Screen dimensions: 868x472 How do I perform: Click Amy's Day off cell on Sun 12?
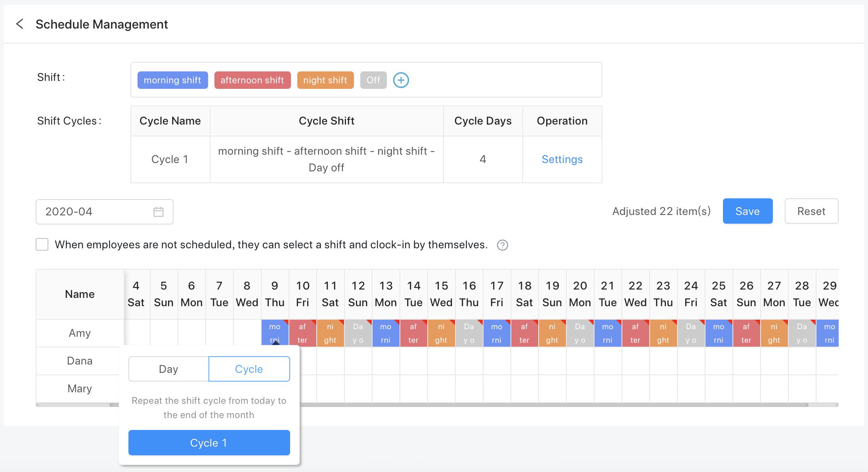click(x=358, y=333)
